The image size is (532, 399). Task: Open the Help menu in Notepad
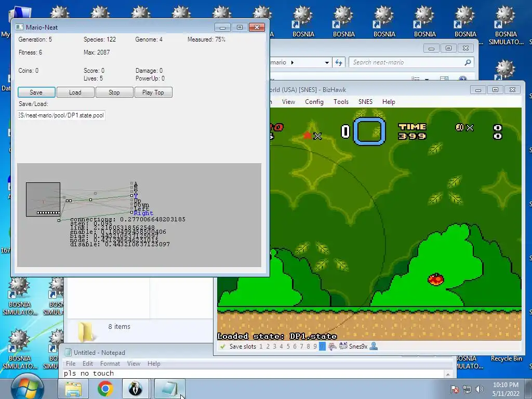pos(154,363)
